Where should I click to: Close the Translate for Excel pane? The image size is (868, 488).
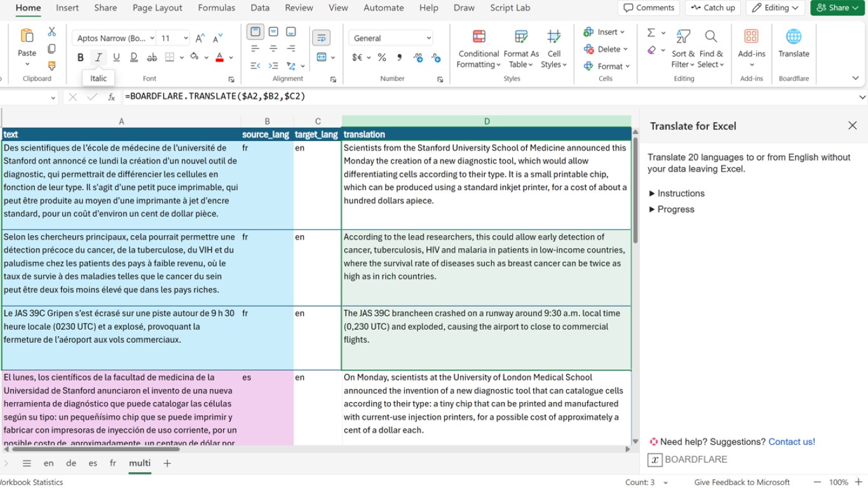point(853,126)
